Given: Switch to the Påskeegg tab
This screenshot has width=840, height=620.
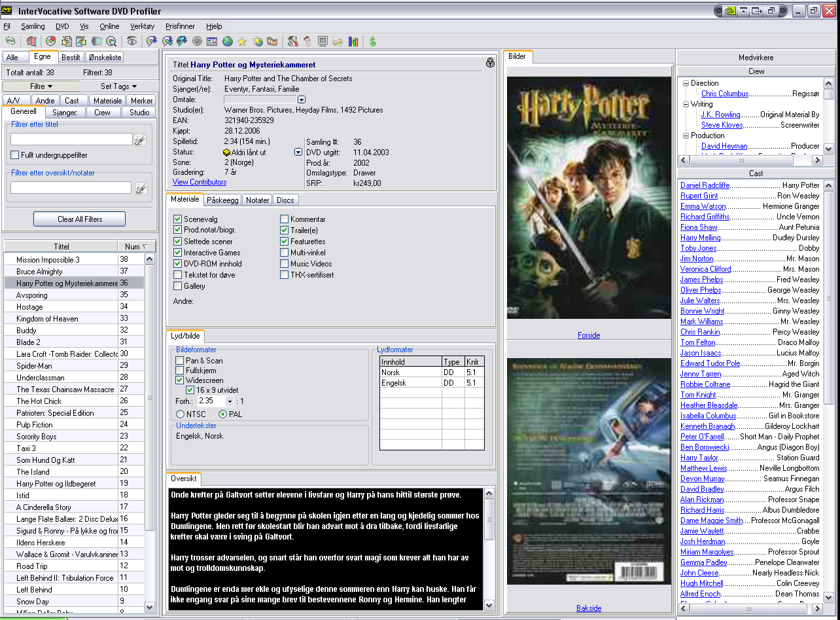Looking at the screenshot, I should point(223,200).
